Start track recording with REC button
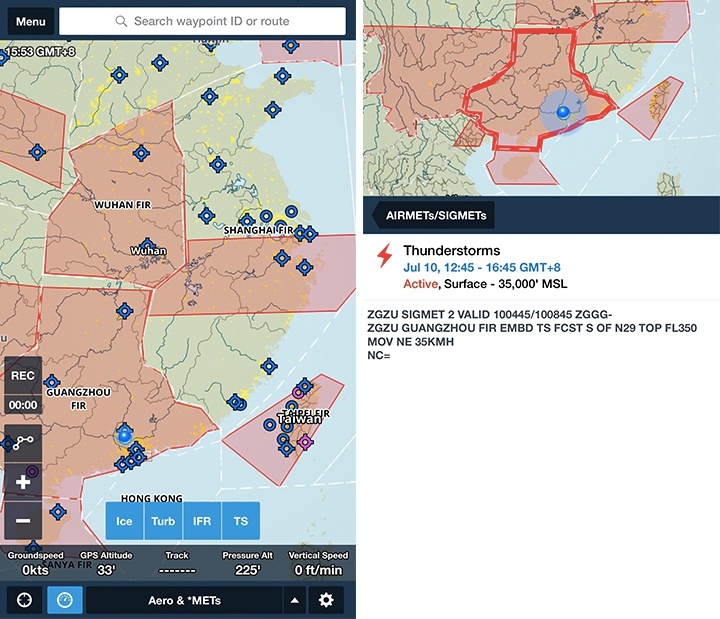The image size is (720, 619). click(23, 375)
